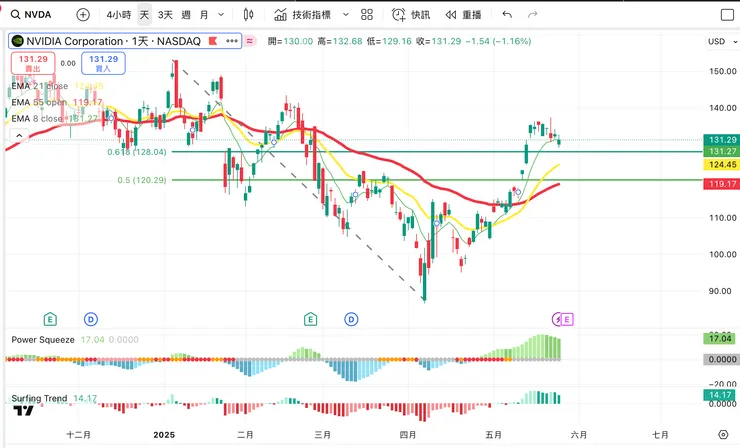
Task: Open the three-dots more menu in legend
Action: pyautogui.click(x=232, y=41)
